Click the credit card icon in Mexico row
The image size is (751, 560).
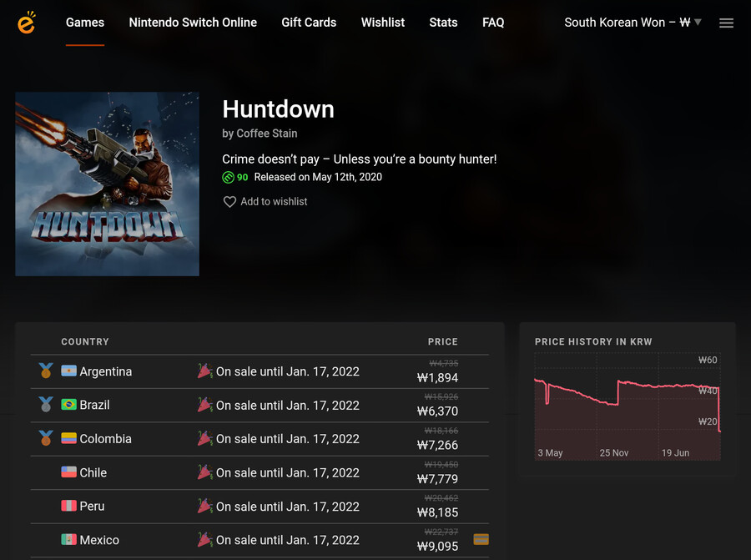tap(481, 539)
